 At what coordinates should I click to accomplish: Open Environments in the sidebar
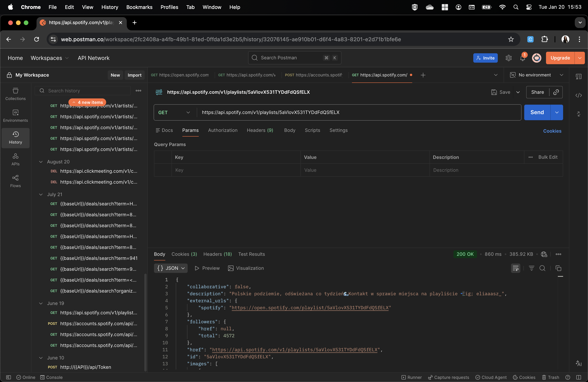click(15, 116)
